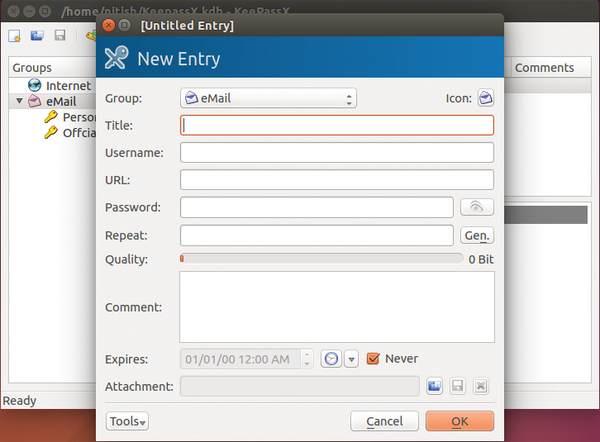Screen dimensions: 600x442
Task: Click the Title input field
Action: point(337,125)
